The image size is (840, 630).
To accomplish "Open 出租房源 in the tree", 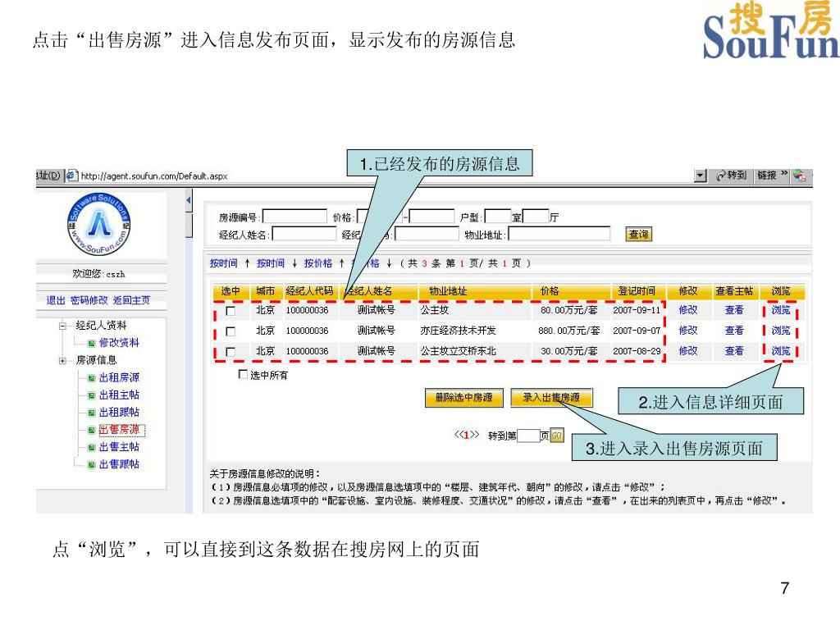I will pyautogui.click(x=119, y=377).
